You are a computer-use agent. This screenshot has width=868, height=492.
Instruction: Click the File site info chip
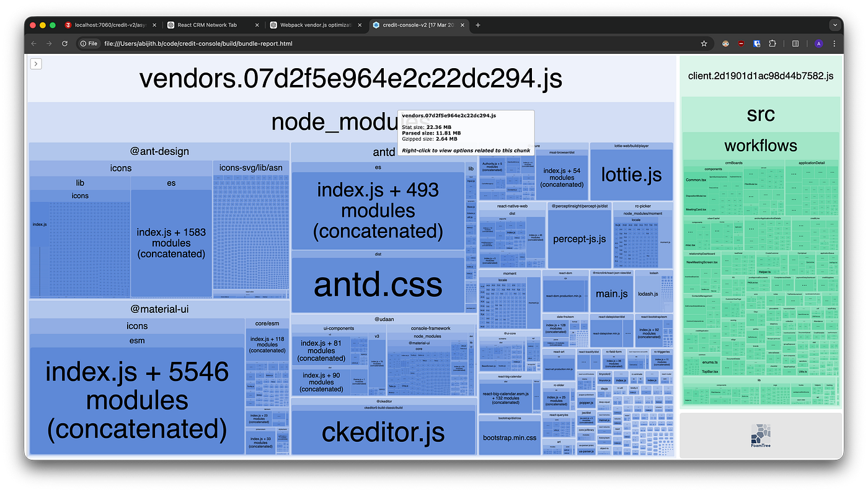pos(89,43)
